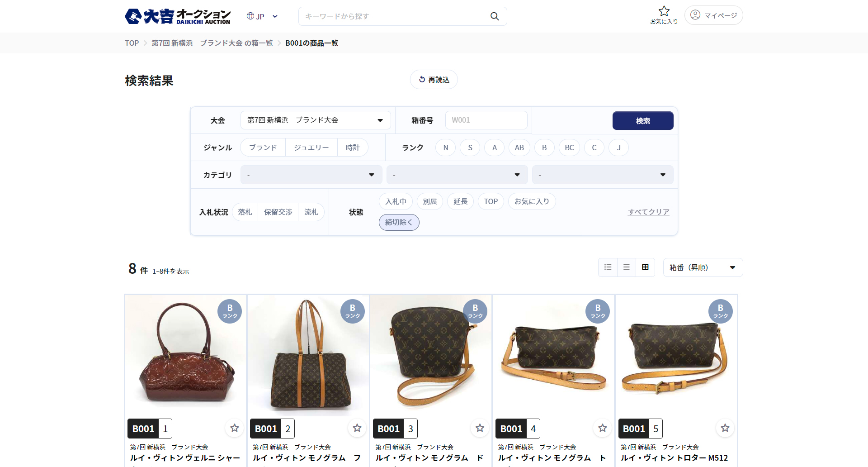
Task: Open item B001 3 shoulder bag thumbnail
Action: click(x=431, y=356)
